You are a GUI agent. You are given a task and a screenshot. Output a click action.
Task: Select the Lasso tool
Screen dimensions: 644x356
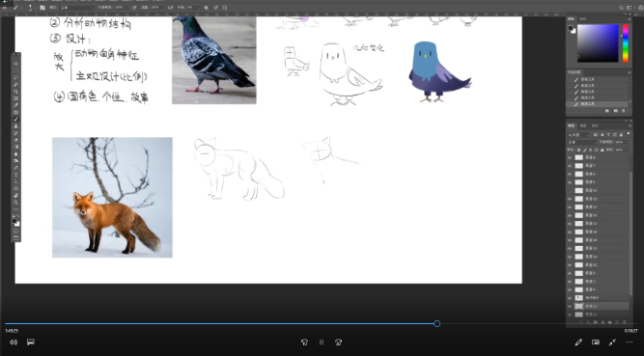pos(16,77)
